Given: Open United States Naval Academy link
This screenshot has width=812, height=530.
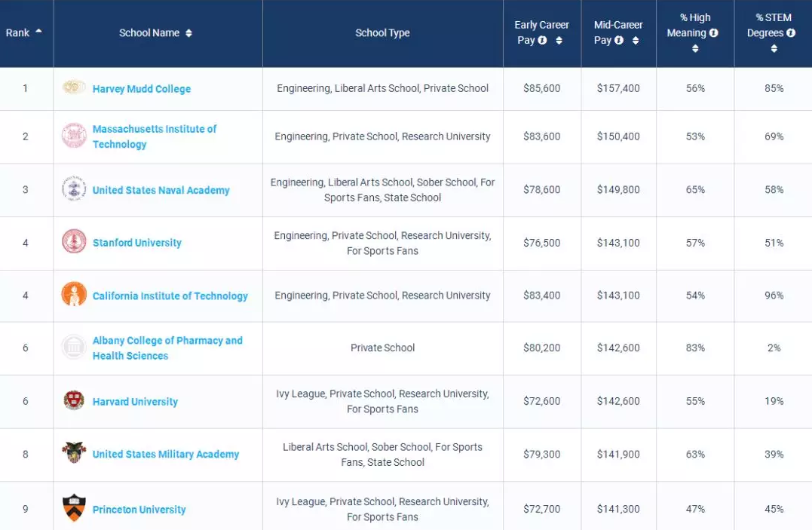Looking at the screenshot, I should click(x=161, y=190).
